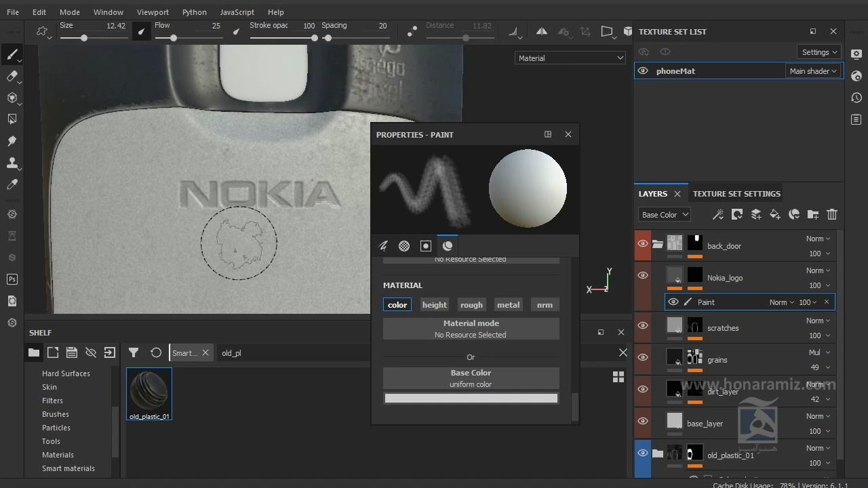Open the Main shader dropdown
The height and width of the screenshot is (488, 868).
[813, 70]
